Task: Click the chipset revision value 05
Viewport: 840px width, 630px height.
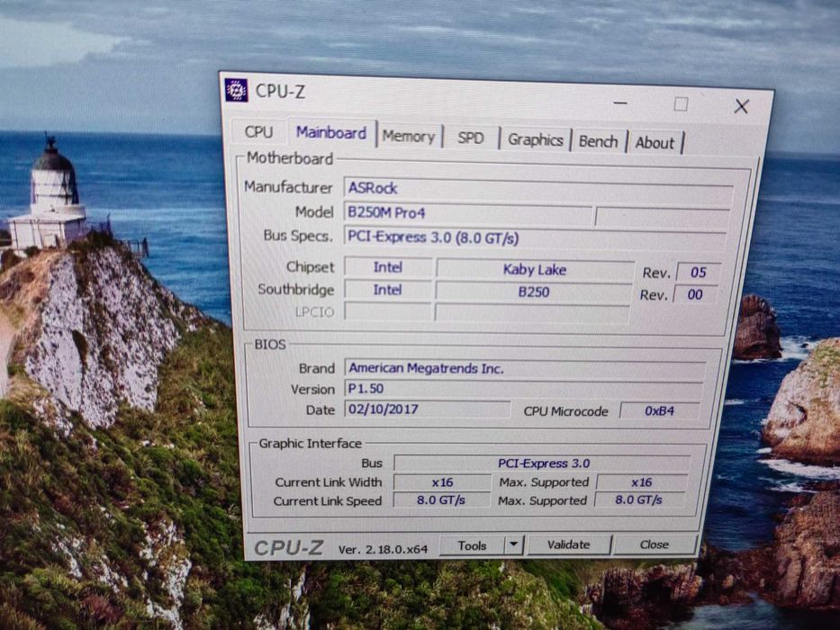Action: tap(698, 272)
